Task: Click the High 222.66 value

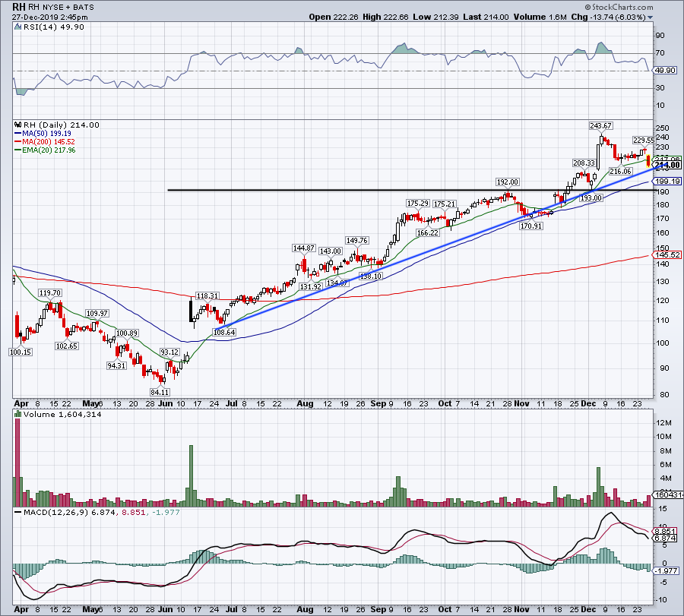Action: 385,17
